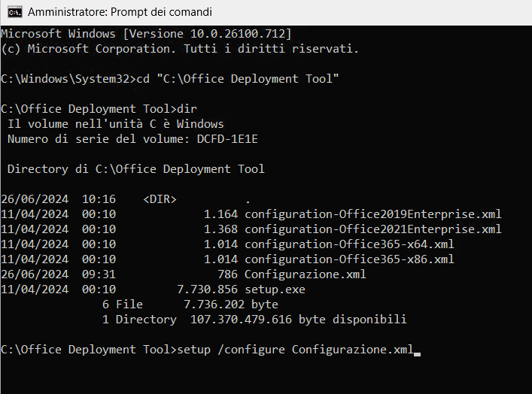Screen dimensions: 532x394
Task: Click the date 26/06/2024 at 10:16
Action: (x=35, y=199)
